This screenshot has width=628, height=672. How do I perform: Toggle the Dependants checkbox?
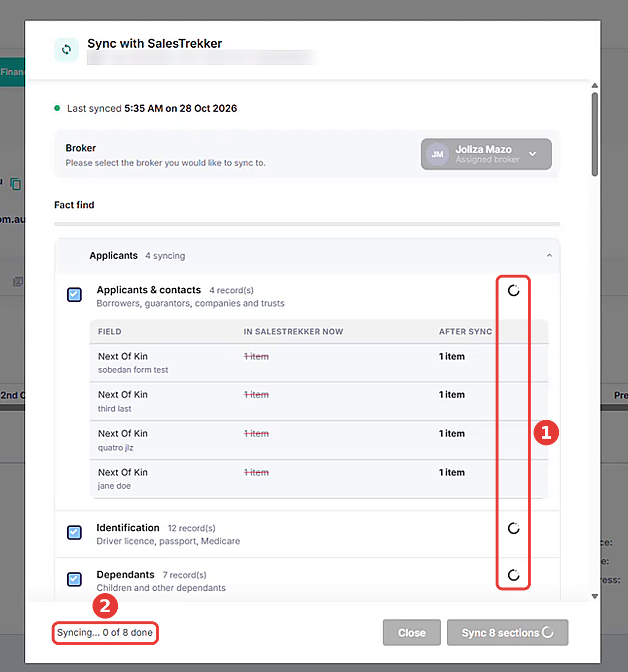point(74,579)
